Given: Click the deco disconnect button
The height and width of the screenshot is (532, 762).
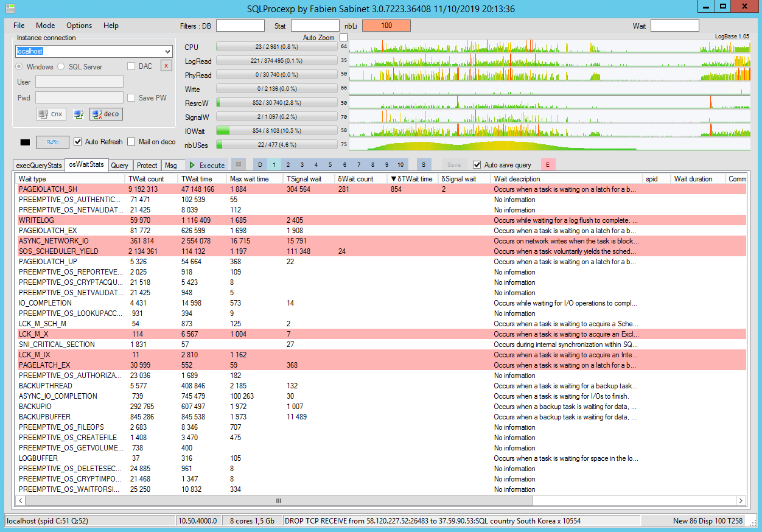Looking at the screenshot, I should [106, 114].
